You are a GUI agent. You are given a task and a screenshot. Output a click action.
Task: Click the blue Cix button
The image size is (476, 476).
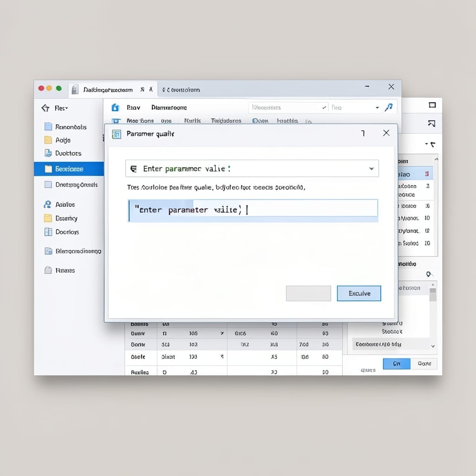pyautogui.click(x=397, y=364)
